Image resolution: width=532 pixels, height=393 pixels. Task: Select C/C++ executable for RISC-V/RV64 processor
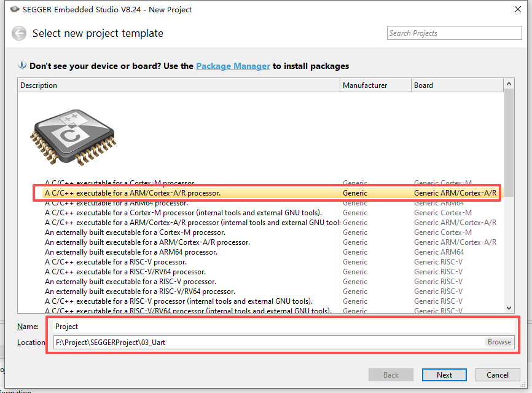(125, 272)
